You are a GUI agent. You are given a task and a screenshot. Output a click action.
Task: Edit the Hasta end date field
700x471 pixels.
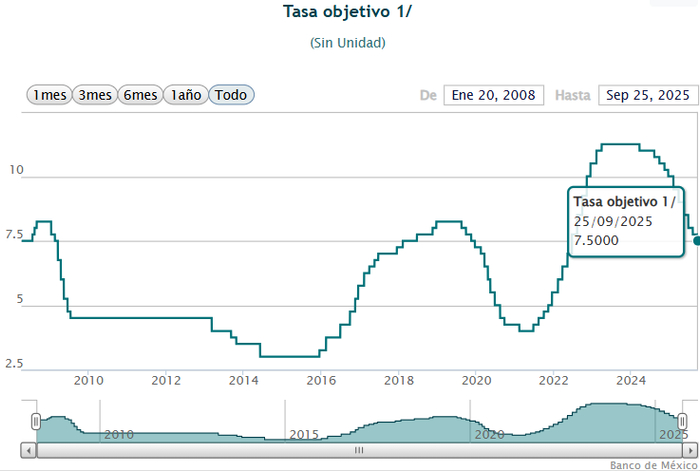[x=648, y=95]
